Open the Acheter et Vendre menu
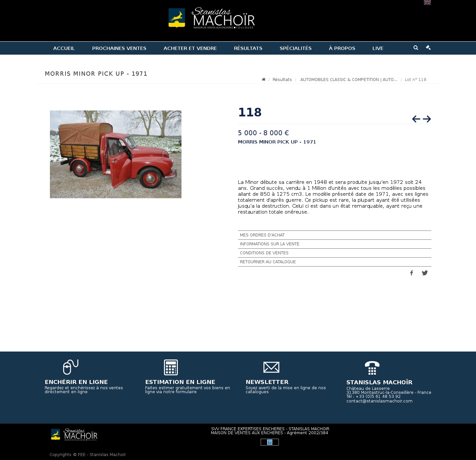This screenshot has width=476, height=460. click(x=190, y=48)
